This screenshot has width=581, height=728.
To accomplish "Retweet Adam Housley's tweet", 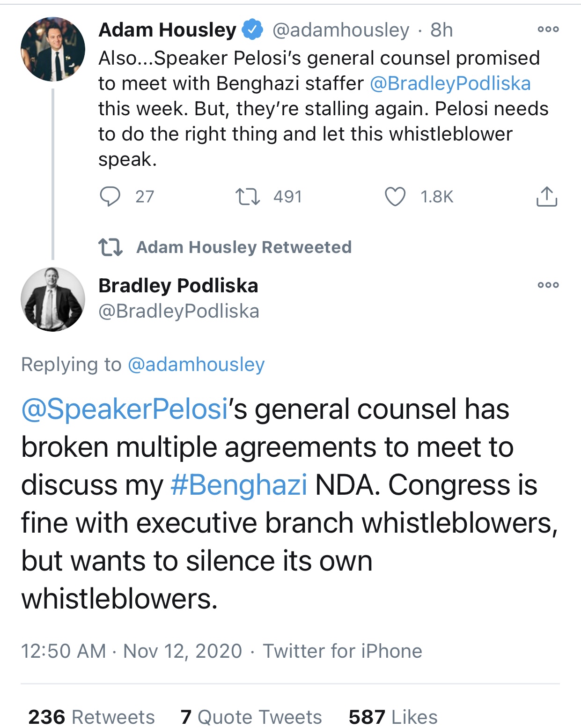I will pyautogui.click(x=248, y=196).
